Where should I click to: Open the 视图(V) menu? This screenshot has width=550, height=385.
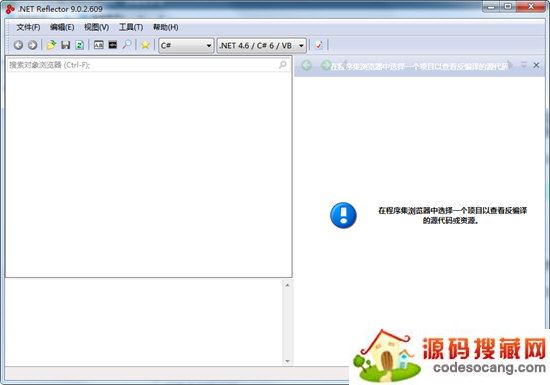tap(96, 27)
